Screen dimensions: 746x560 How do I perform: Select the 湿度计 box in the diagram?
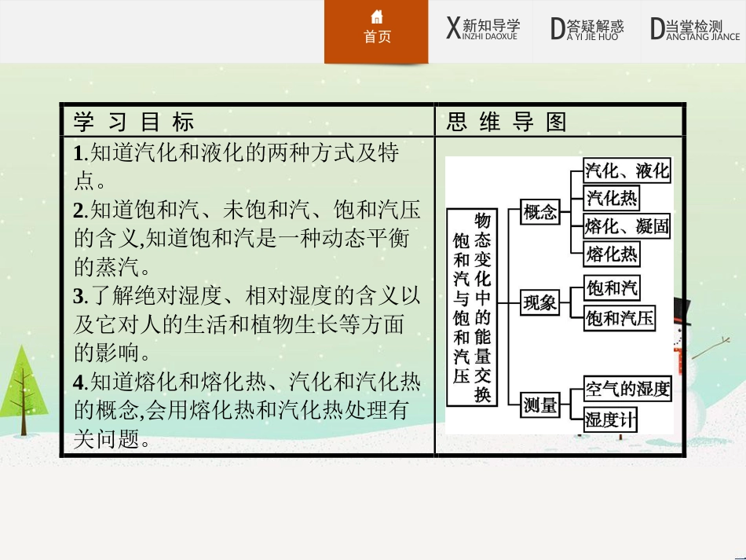pyautogui.click(x=610, y=419)
